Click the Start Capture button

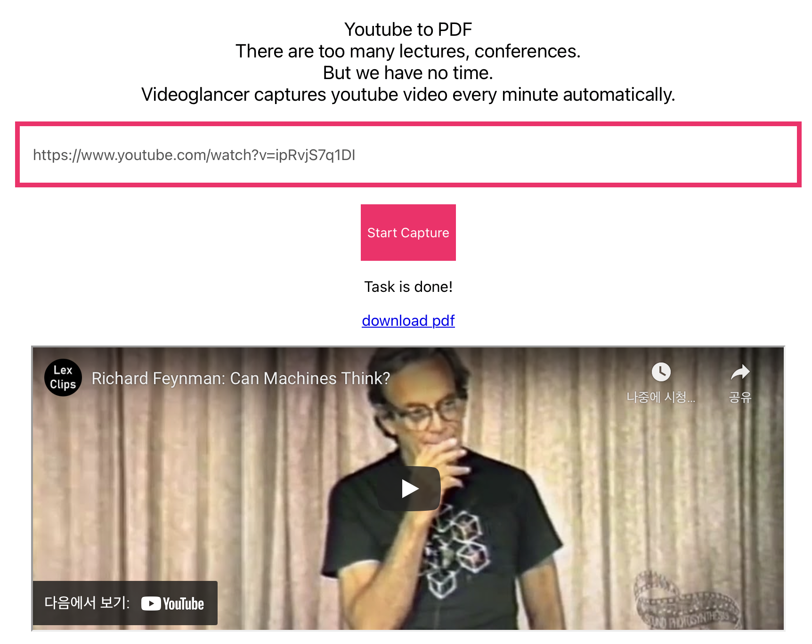(408, 233)
